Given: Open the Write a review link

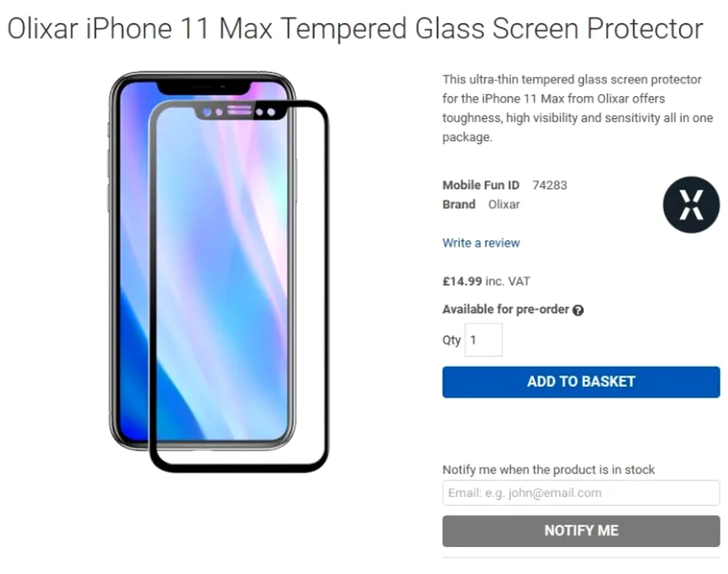Looking at the screenshot, I should point(480,243).
